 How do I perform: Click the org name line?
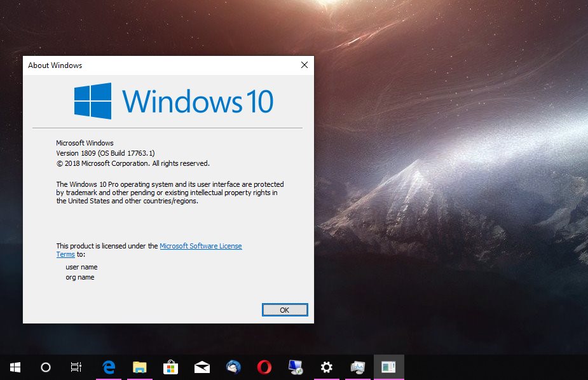(79, 277)
